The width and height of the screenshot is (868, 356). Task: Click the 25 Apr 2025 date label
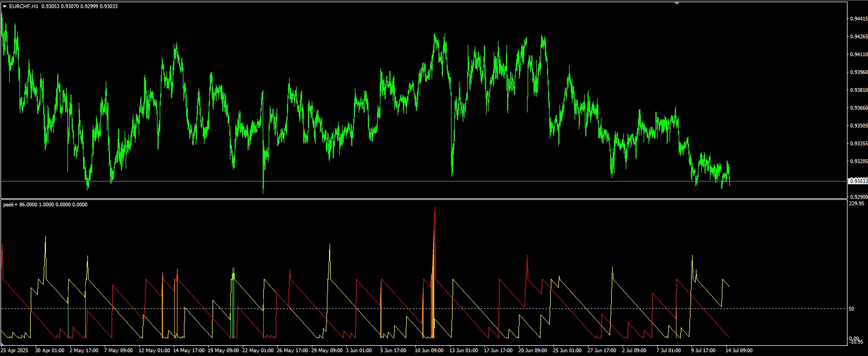pyautogui.click(x=15, y=351)
